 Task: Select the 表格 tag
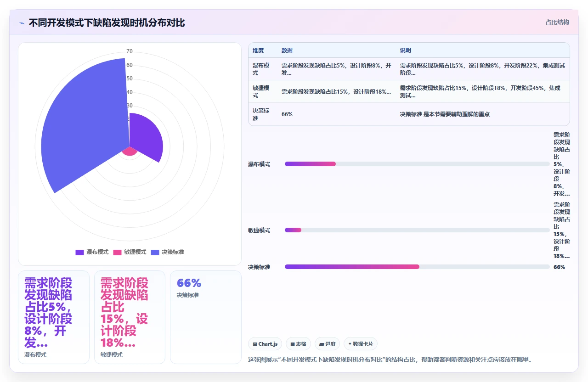(x=298, y=344)
